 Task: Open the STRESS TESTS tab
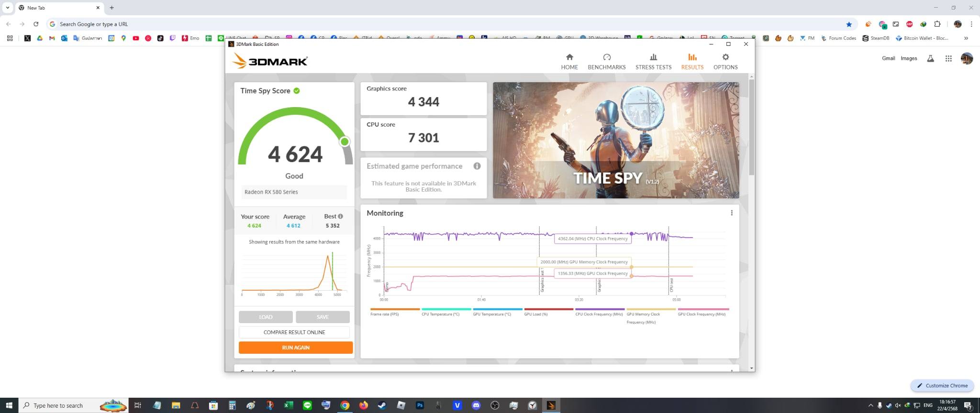[653, 62]
